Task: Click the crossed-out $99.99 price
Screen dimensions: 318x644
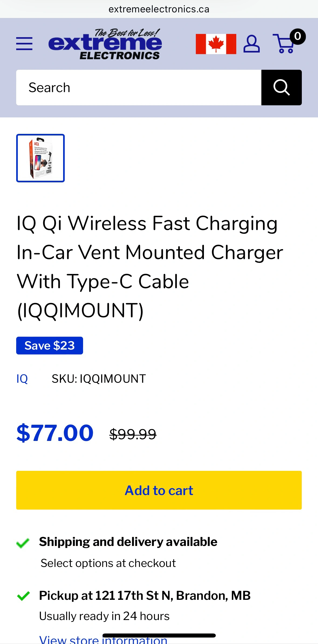Action: pos(133,434)
